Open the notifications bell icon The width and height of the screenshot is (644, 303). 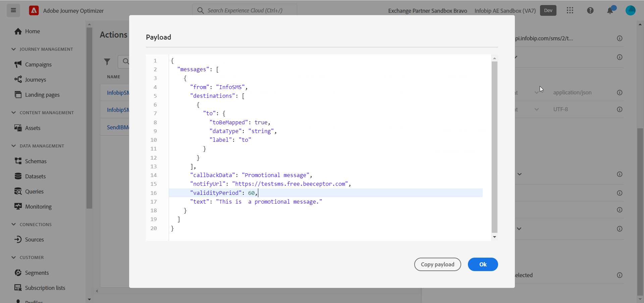[x=610, y=11]
